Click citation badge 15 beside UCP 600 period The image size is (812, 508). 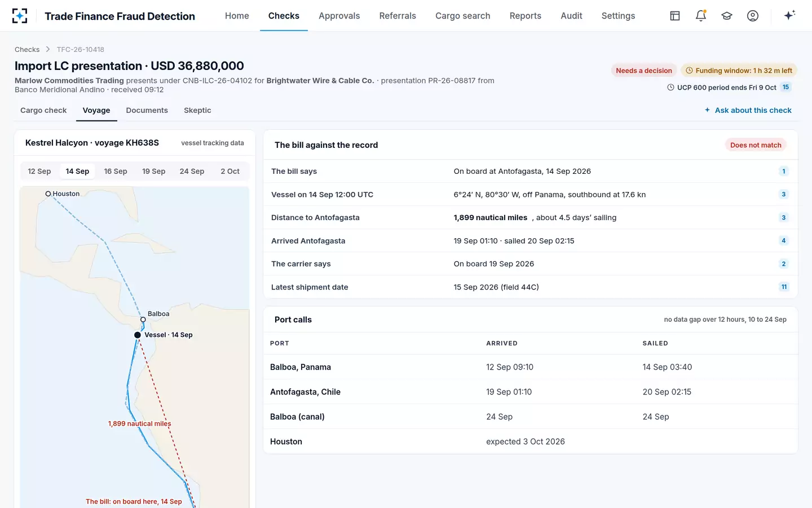[786, 87]
